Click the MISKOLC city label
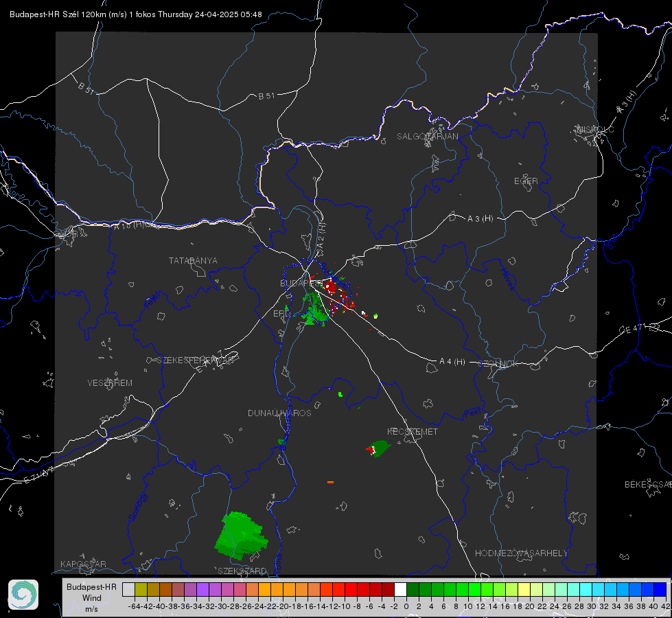Screen dimensions: 672x618 point(595,129)
